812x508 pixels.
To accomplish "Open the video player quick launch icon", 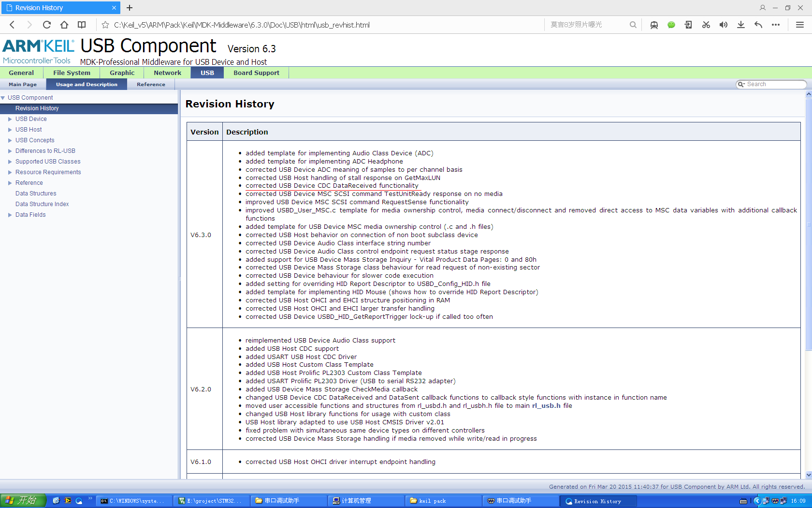I will point(67,501).
